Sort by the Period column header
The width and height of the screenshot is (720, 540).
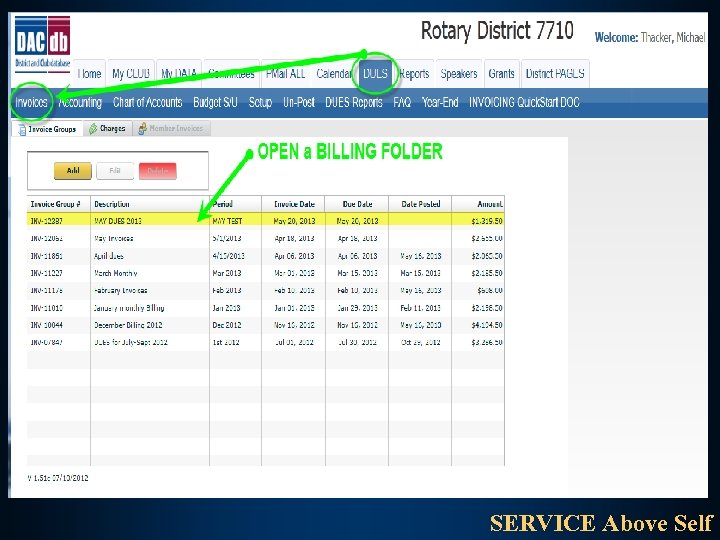point(235,204)
